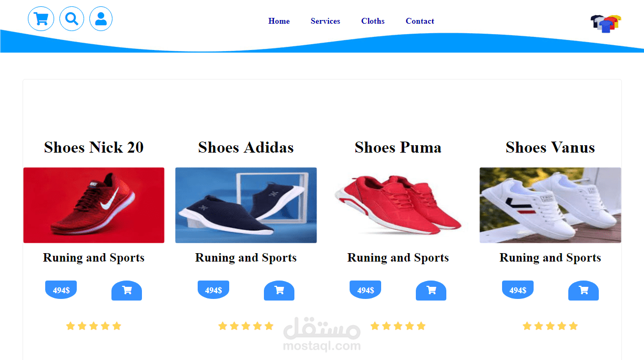Open the red Nike shoe image
The width and height of the screenshot is (644, 360).
point(94,205)
